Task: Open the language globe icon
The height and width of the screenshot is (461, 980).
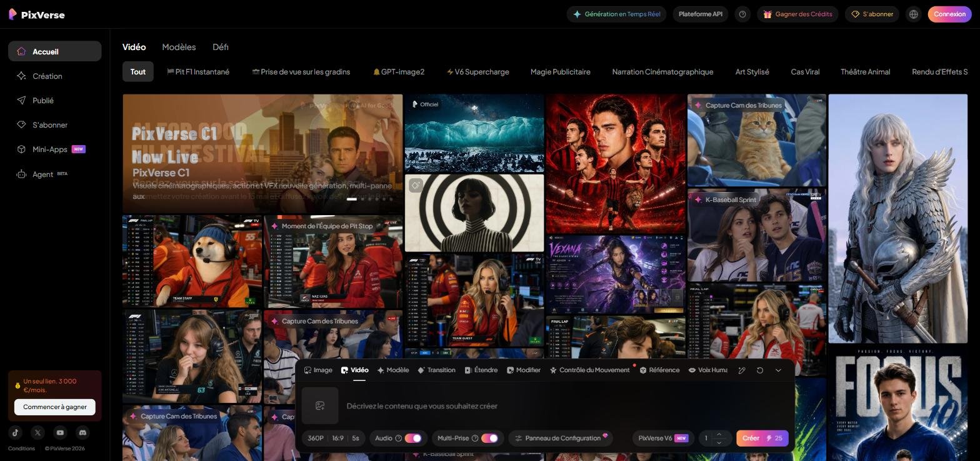Action: coord(914,14)
